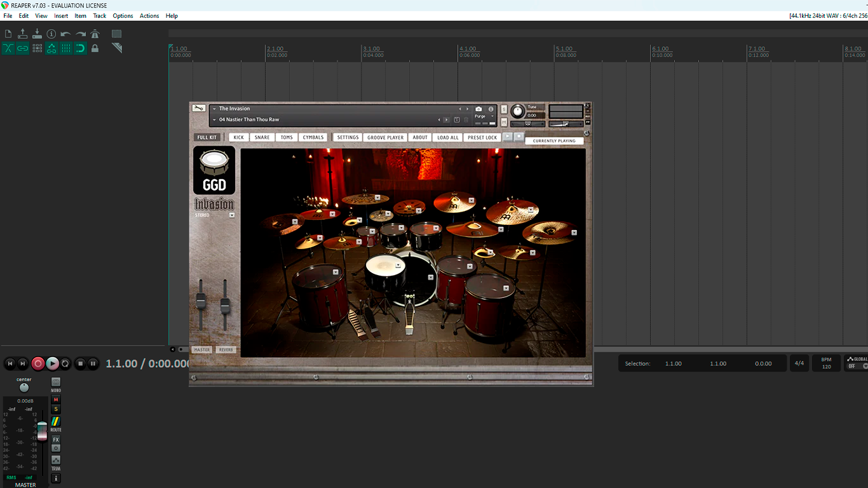Image resolution: width=868 pixels, height=488 pixels.
Task: Open the CYMBALS tab
Action: (313, 137)
